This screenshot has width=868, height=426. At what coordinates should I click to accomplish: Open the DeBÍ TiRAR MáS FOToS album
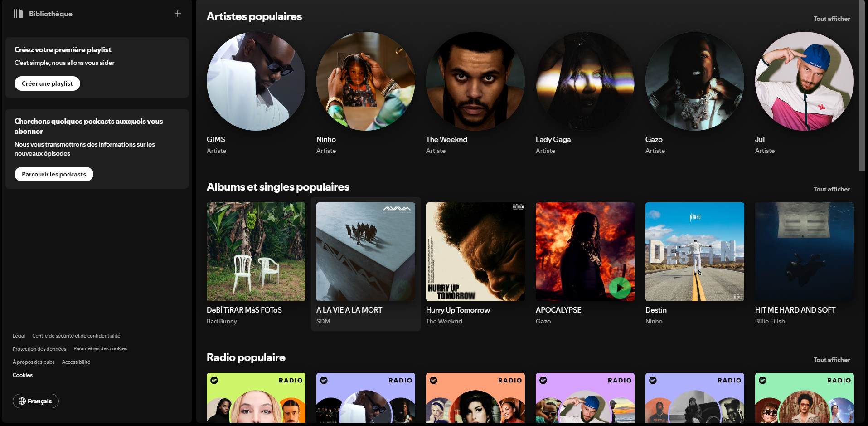click(256, 252)
